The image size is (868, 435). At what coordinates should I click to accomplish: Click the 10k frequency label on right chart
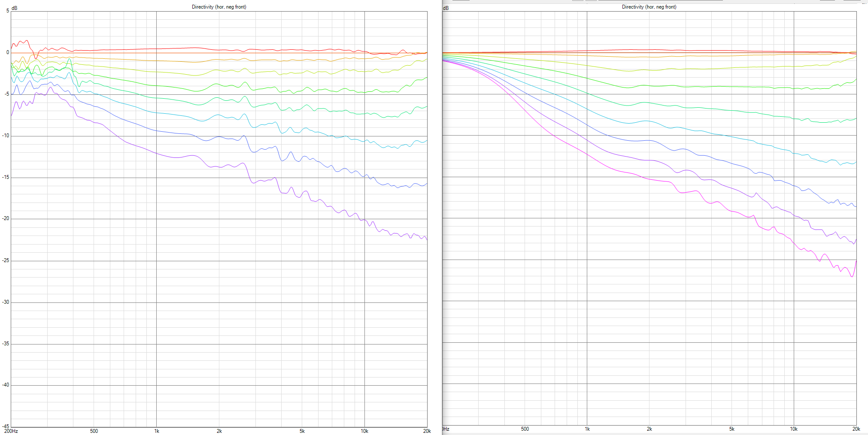click(x=794, y=429)
